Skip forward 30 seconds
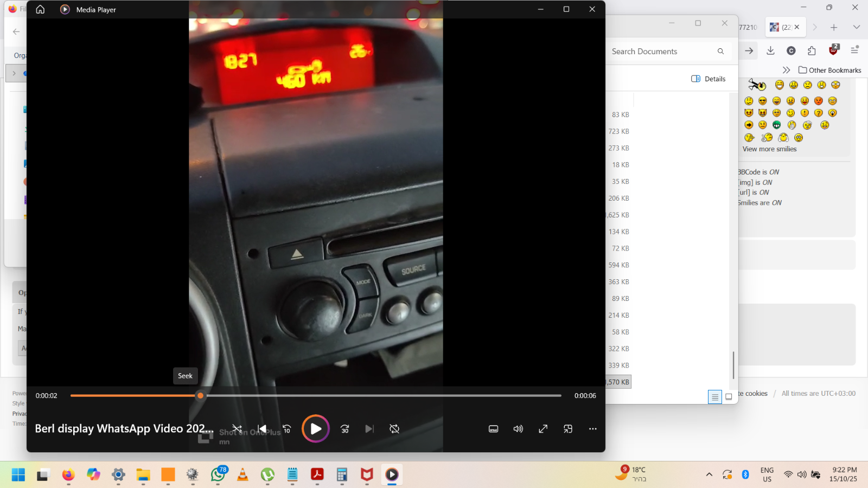Viewport: 868px width, 488px height. point(344,429)
